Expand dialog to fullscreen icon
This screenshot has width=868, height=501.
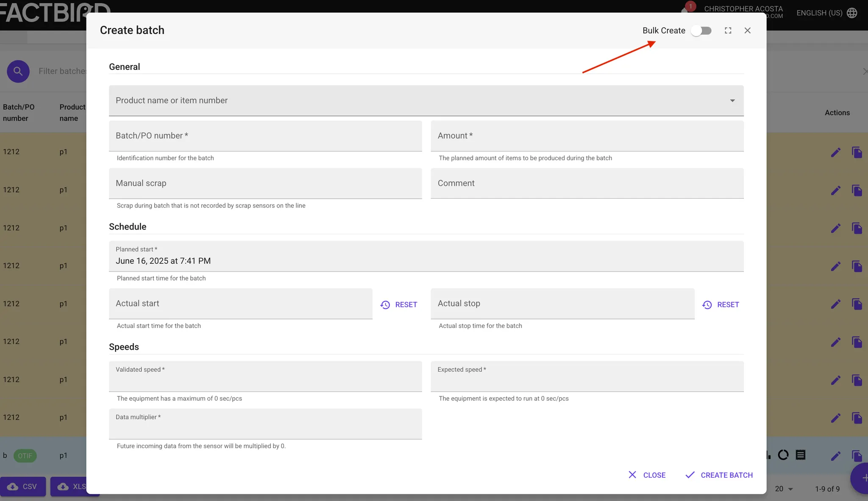(728, 30)
